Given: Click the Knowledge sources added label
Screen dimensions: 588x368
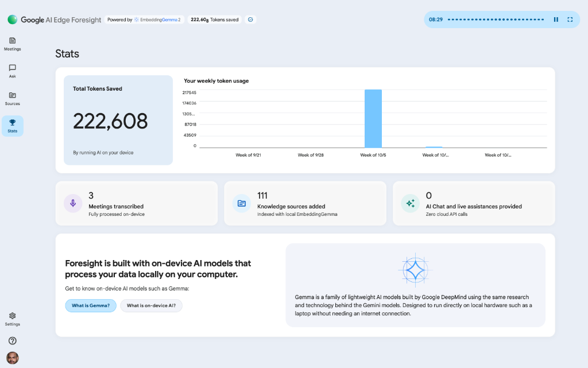Looking at the screenshot, I should click(291, 206).
